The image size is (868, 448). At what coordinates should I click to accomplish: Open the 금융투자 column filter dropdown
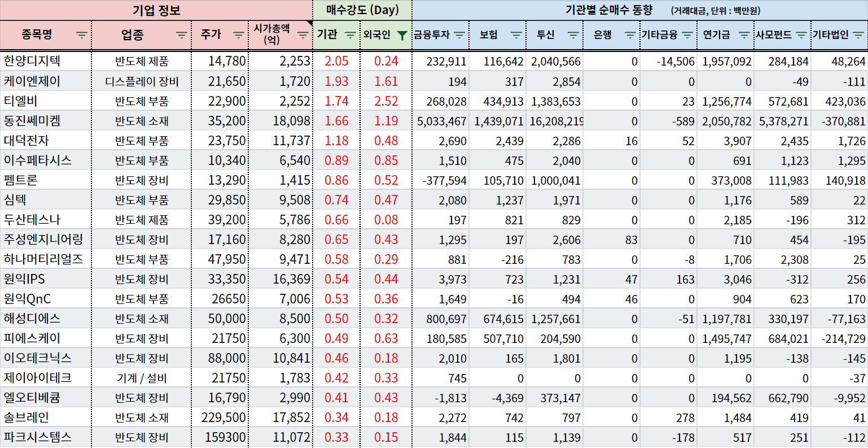[x=459, y=35]
